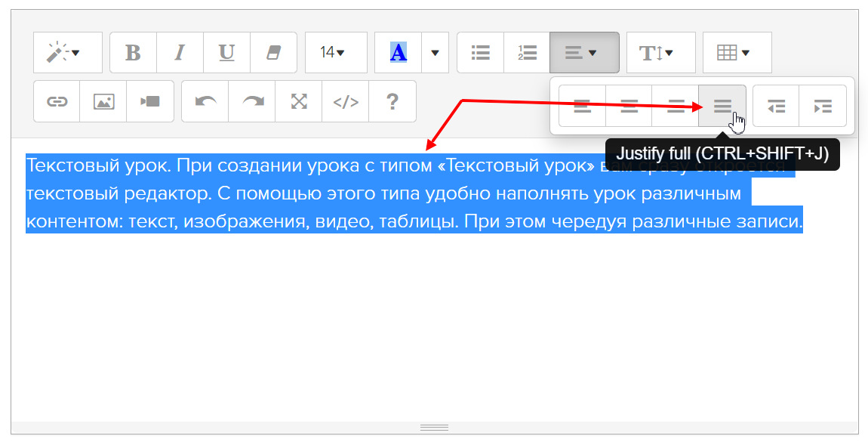Open code view

(346, 101)
